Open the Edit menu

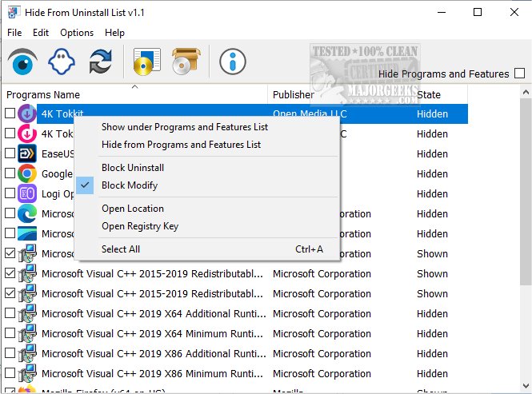coord(41,33)
